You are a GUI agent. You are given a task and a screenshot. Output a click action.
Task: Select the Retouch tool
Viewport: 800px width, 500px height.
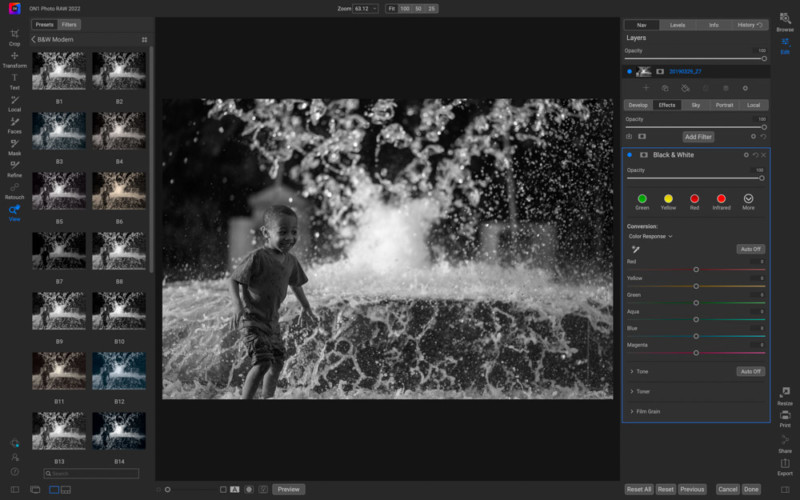(14, 191)
